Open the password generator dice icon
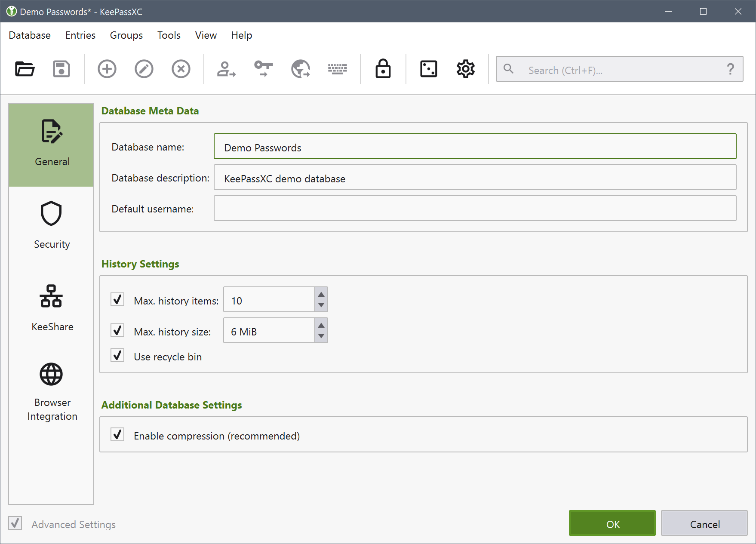The width and height of the screenshot is (756, 544). click(428, 69)
